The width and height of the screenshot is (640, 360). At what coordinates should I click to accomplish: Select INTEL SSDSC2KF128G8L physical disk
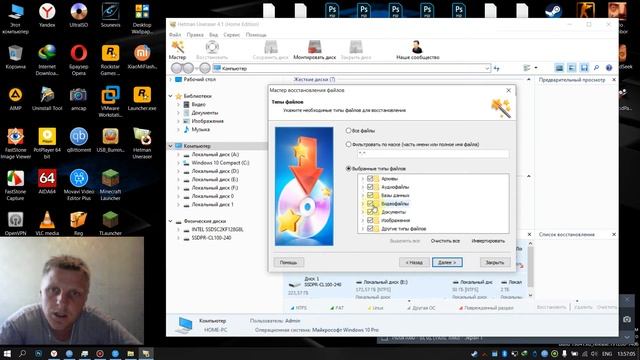click(217, 229)
